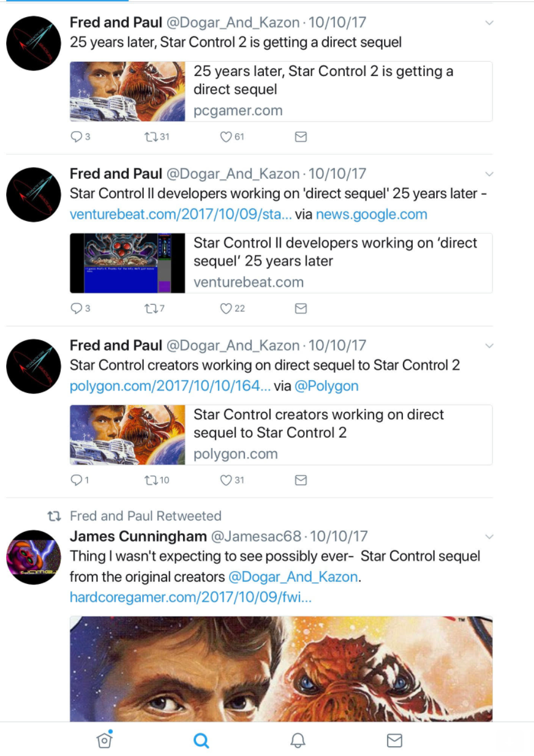Open pcgamer.com link preview card
534x756 pixels.
281,91
